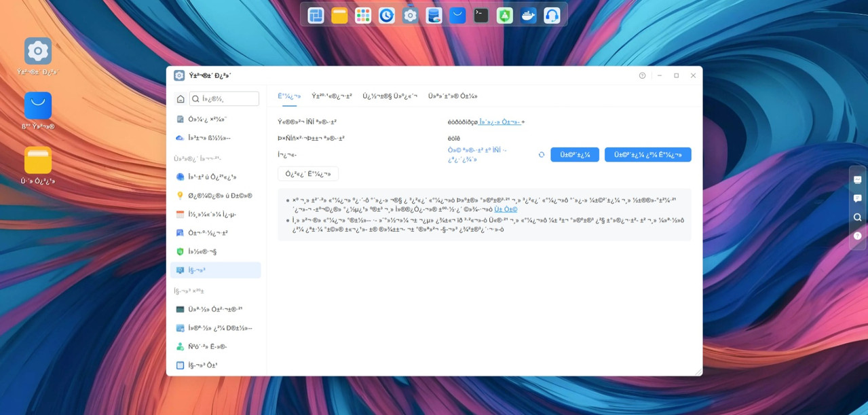868x415 pixels.
Task: Launch the yellow Files app from the dock
Action: (339, 15)
